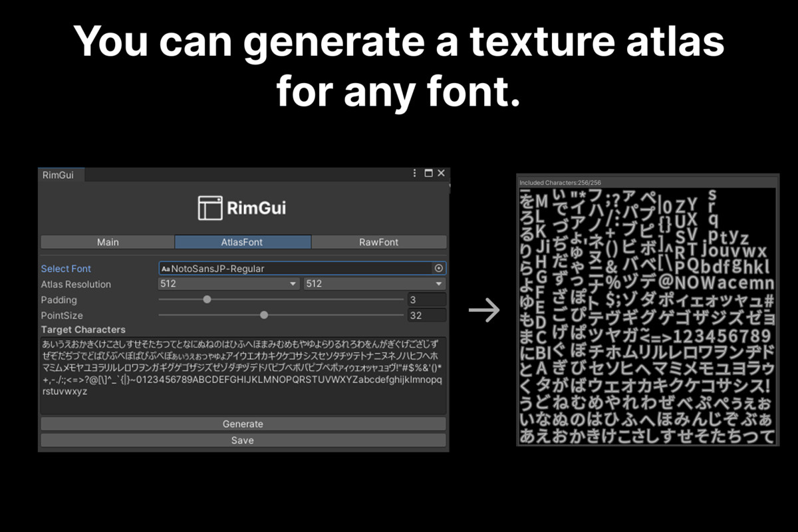The width and height of the screenshot is (798, 532).
Task: Click the Save button
Action: 243,440
